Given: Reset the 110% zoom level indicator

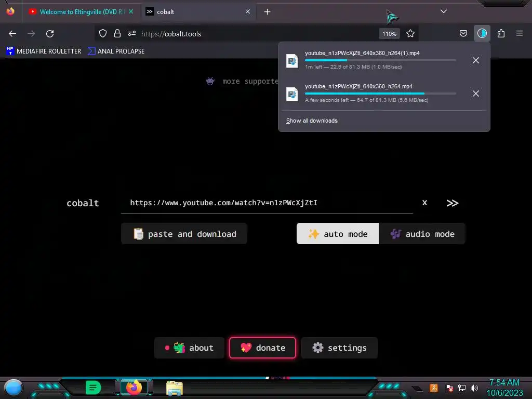Looking at the screenshot, I should 389,34.
